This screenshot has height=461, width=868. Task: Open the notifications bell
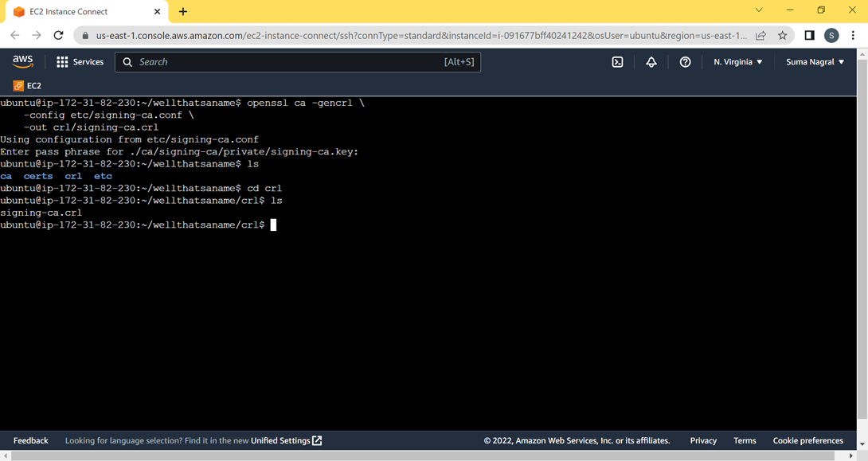[651, 61]
